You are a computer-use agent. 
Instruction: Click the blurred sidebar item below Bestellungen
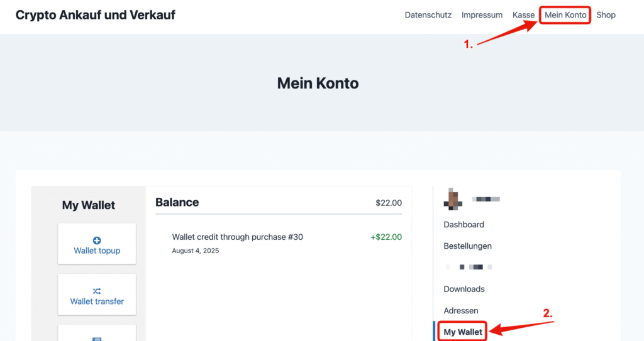click(469, 268)
